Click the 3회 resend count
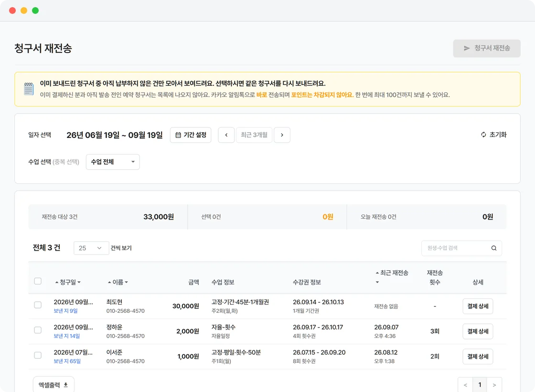This screenshot has width=535, height=392. click(435, 331)
